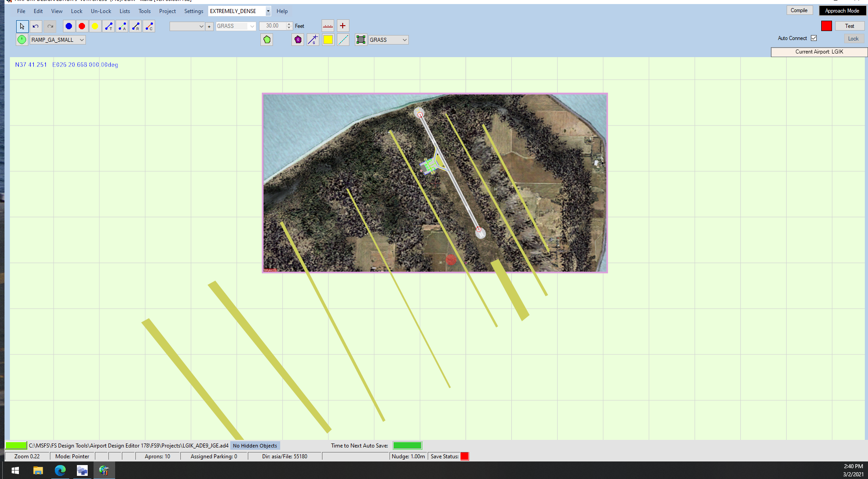Click the Aprons: 10 status entry
The height and width of the screenshot is (479, 868).
pyautogui.click(x=157, y=457)
